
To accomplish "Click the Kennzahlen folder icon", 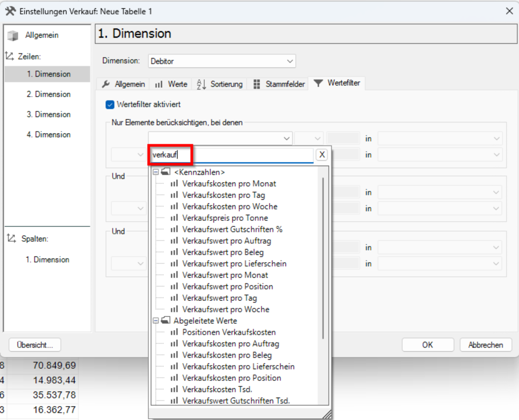I will 166,172.
